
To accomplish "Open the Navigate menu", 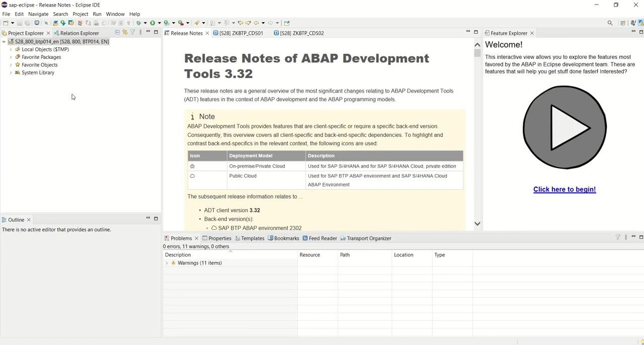I will 38,14.
